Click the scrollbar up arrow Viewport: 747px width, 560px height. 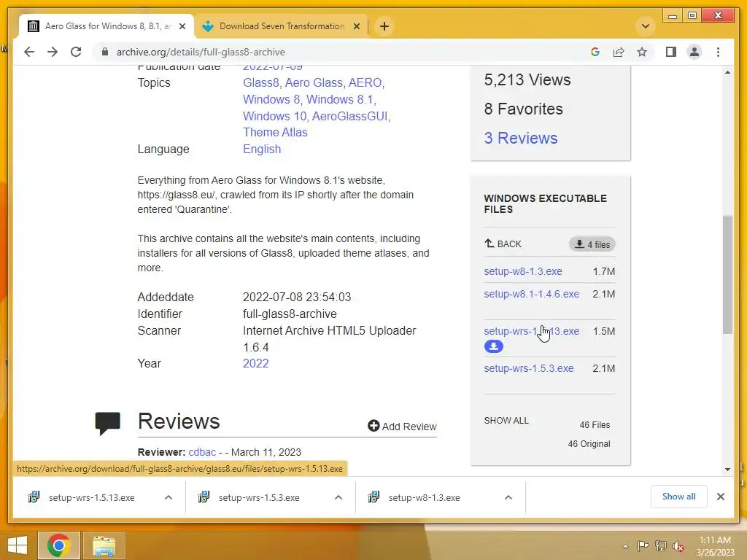pyautogui.click(x=727, y=72)
